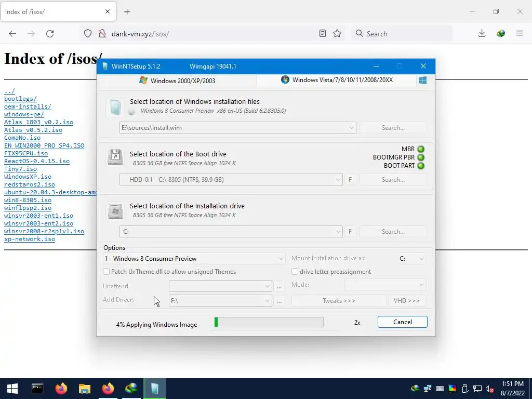Expand the C: installation drive dropdown
532x399 pixels.
coord(338,231)
